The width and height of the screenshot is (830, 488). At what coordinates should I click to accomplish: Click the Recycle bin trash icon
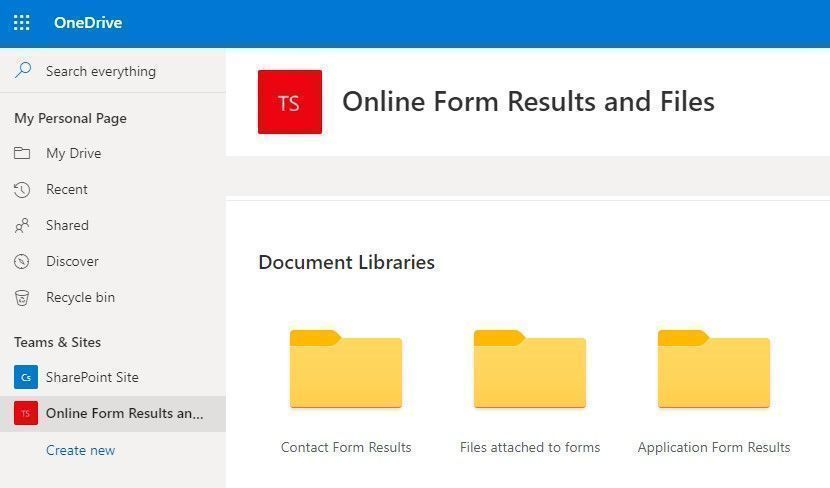(x=22, y=298)
